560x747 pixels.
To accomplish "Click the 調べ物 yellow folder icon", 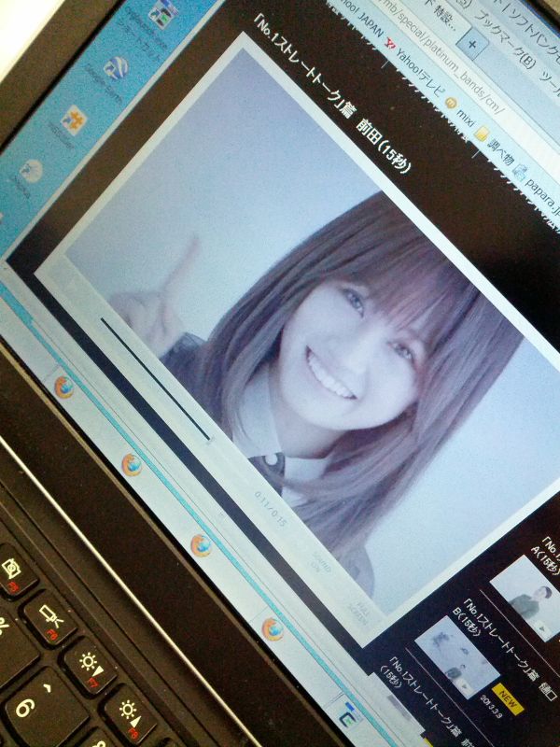I will tap(480, 135).
